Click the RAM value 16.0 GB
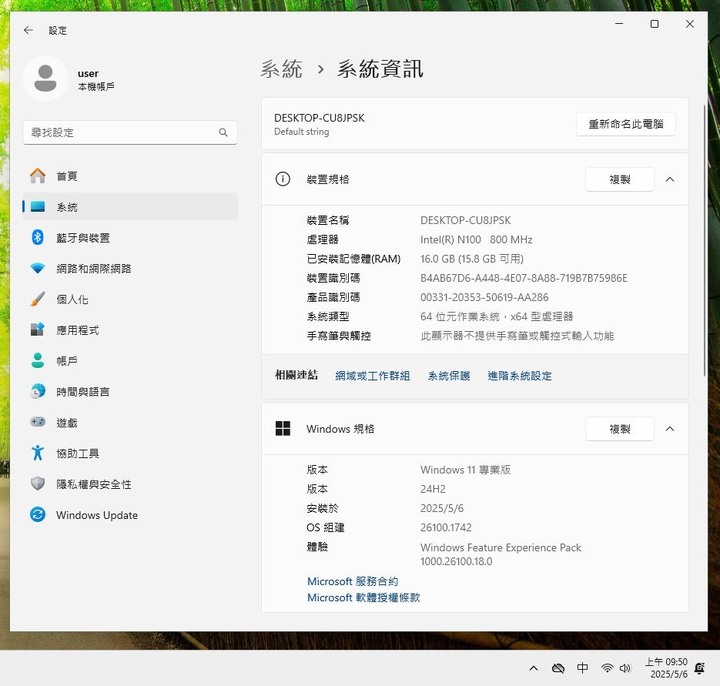This screenshot has height=686, width=720. pos(472,259)
